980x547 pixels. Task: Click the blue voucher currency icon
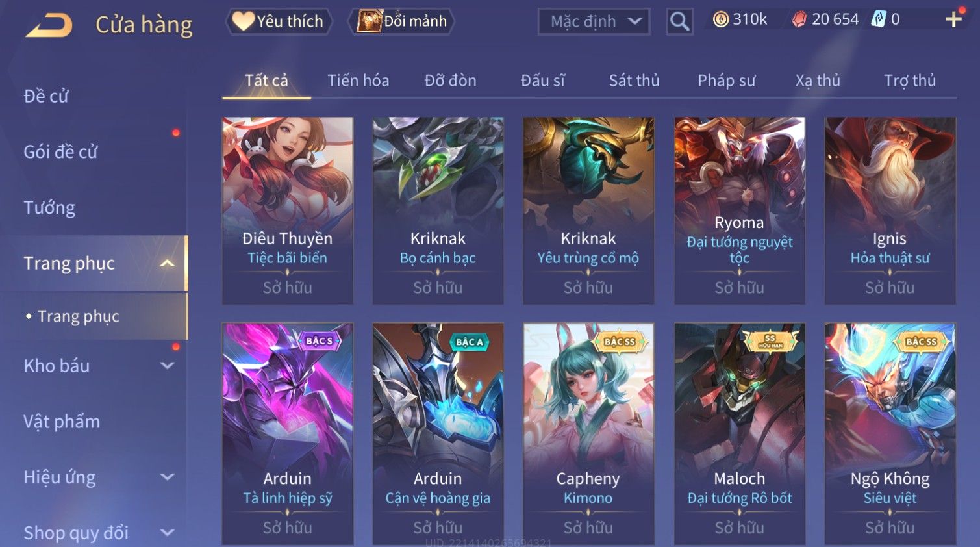(879, 19)
